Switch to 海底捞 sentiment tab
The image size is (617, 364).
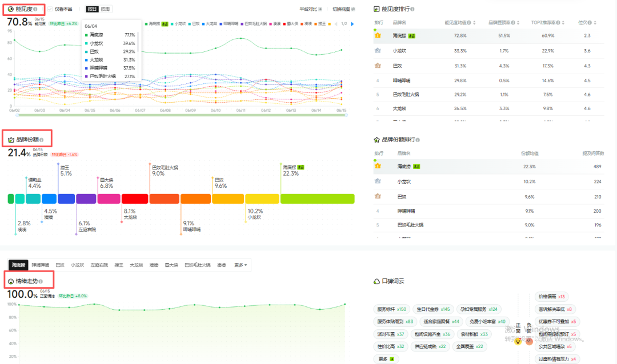18,265
